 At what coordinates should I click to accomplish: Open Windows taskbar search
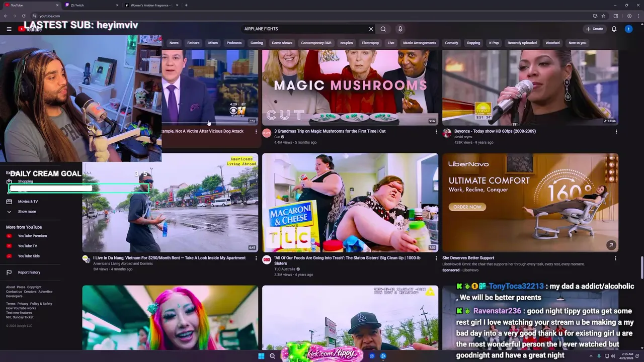272,356
